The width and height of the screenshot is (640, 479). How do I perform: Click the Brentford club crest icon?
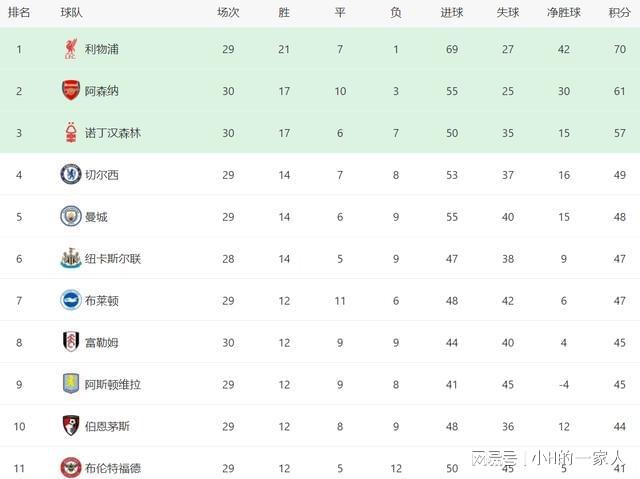[x=71, y=468]
